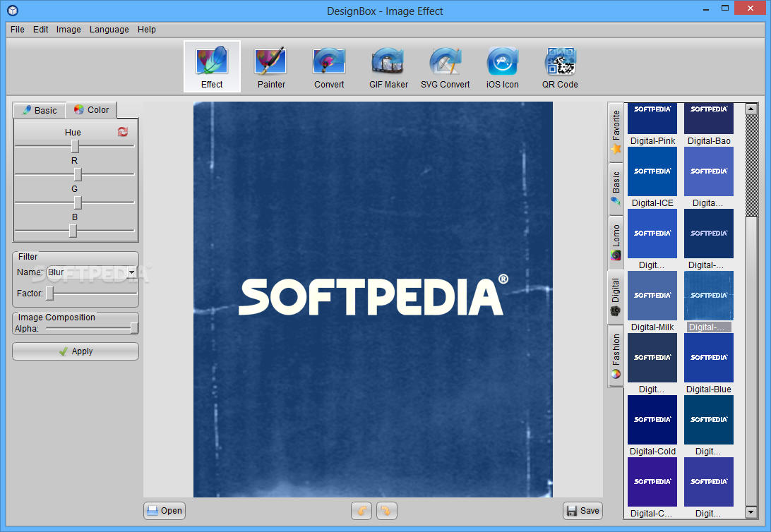Open the Favorite effects side tab
Image resolution: width=771 pixels, height=532 pixels.
pyautogui.click(x=616, y=132)
